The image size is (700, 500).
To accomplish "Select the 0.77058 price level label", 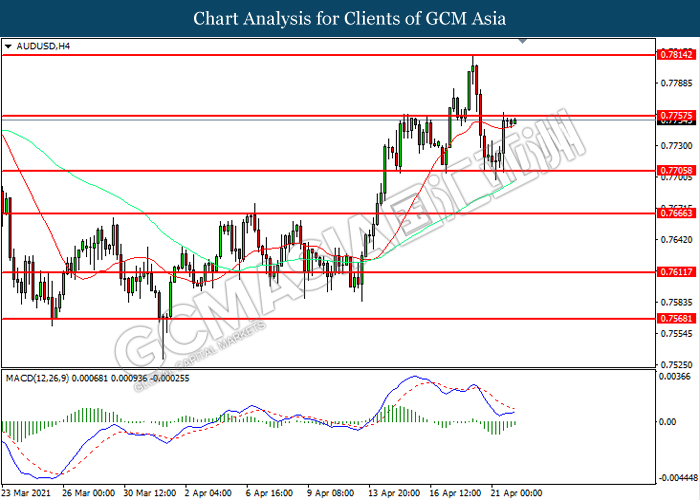I will tap(677, 170).
